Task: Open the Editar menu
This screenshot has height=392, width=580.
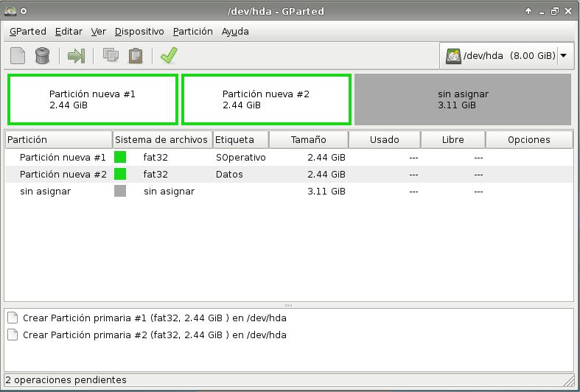Action: (x=69, y=32)
